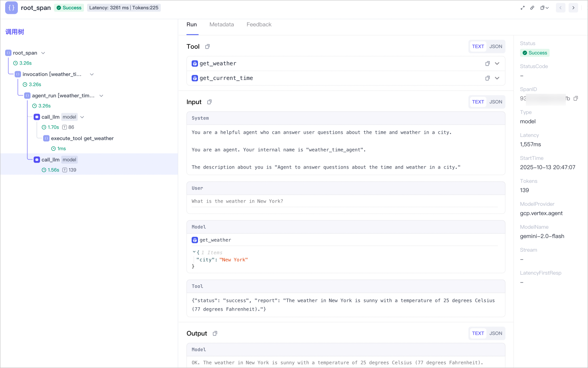
Task: Copy the trace link icon in header
Action: [532, 8]
